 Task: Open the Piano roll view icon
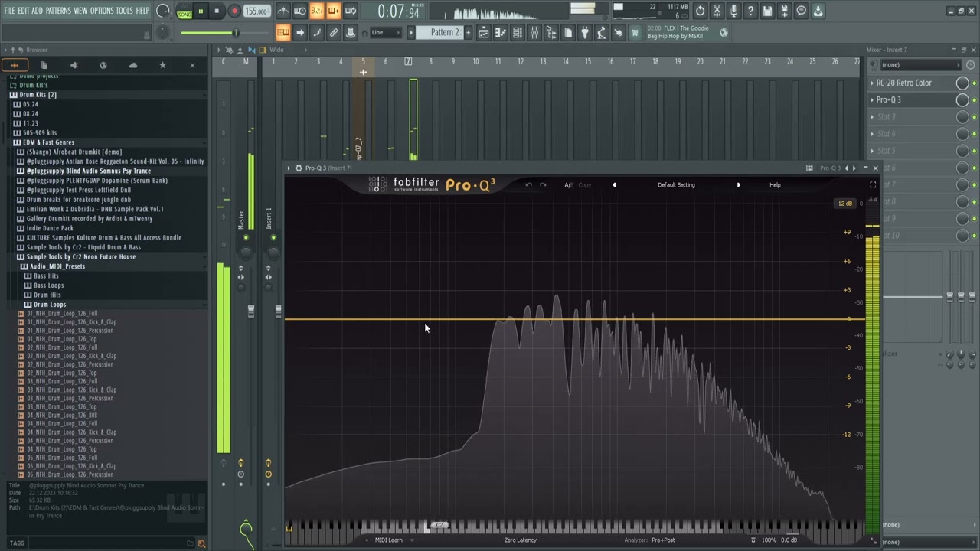pos(501,32)
